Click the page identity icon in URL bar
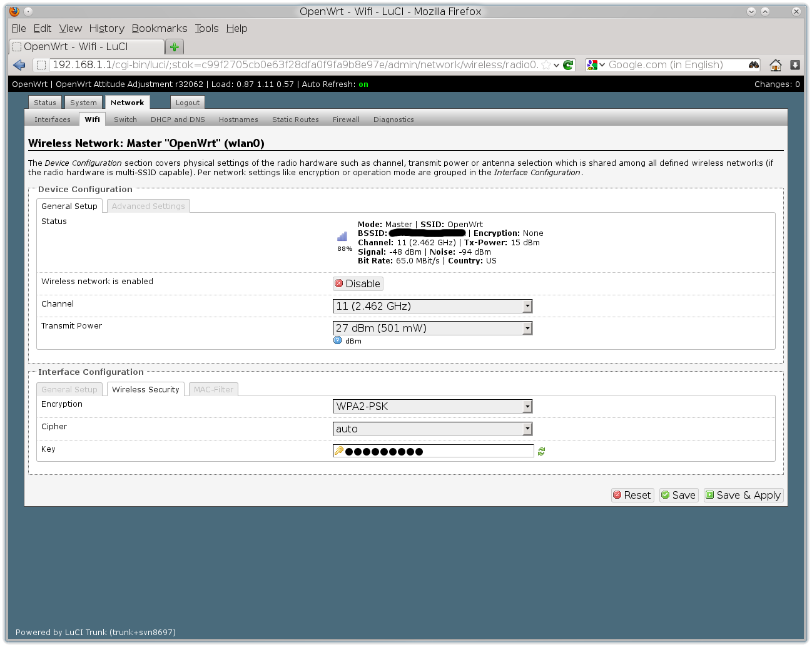 click(41, 65)
